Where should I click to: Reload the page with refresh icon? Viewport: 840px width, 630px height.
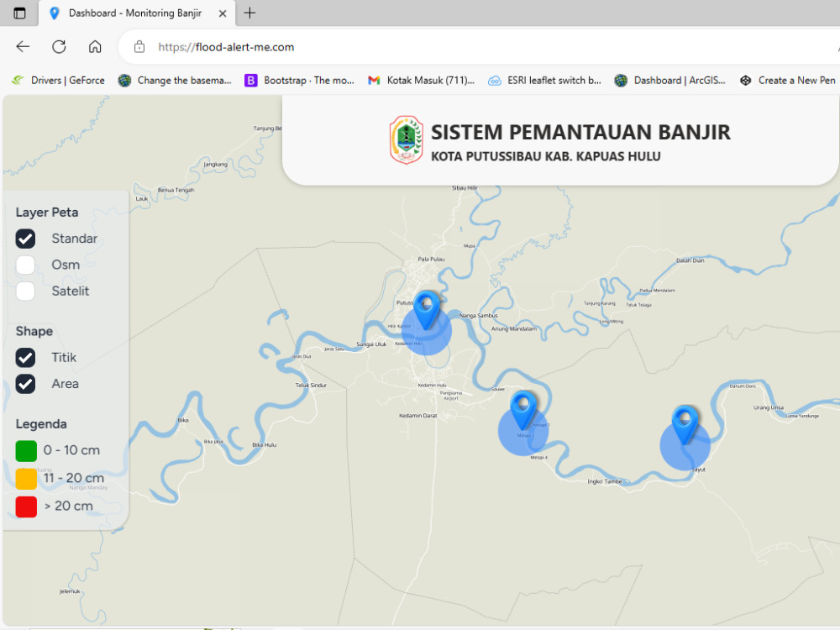[59, 46]
